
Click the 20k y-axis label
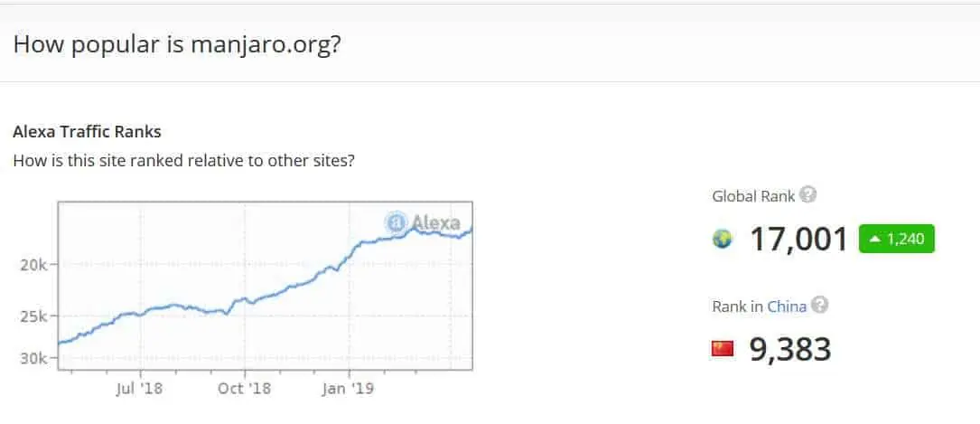tap(33, 265)
